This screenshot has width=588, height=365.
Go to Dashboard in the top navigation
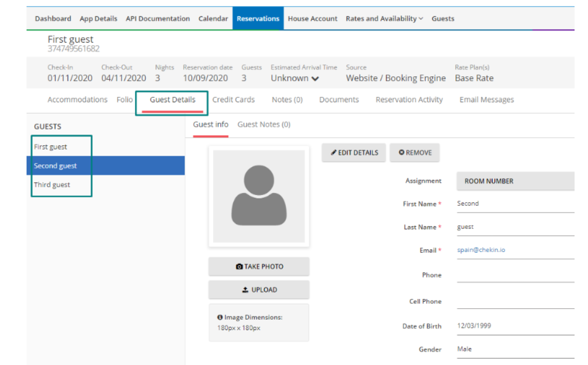click(x=53, y=19)
